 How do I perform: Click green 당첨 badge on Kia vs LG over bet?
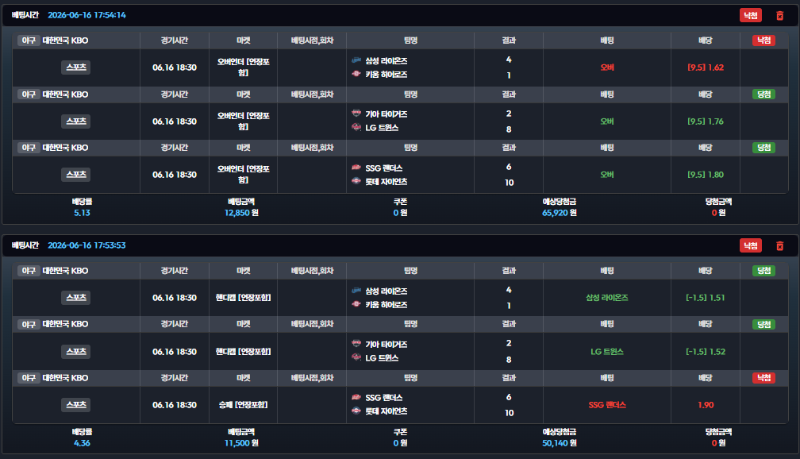click(764, 94)
